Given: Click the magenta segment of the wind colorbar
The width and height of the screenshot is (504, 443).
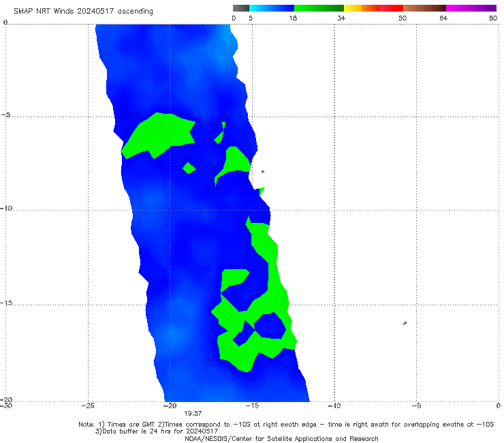Looking at the screenshot, I should (x=471, y=8).
